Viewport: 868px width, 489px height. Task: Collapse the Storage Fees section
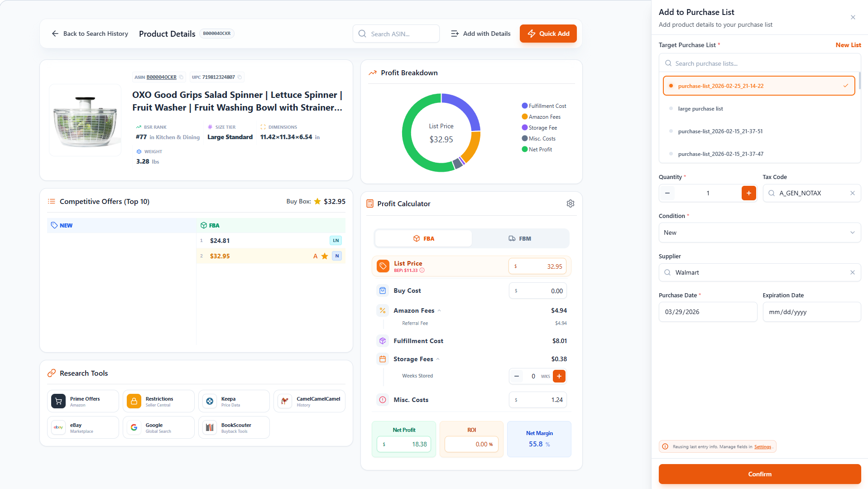pos(438,359)
